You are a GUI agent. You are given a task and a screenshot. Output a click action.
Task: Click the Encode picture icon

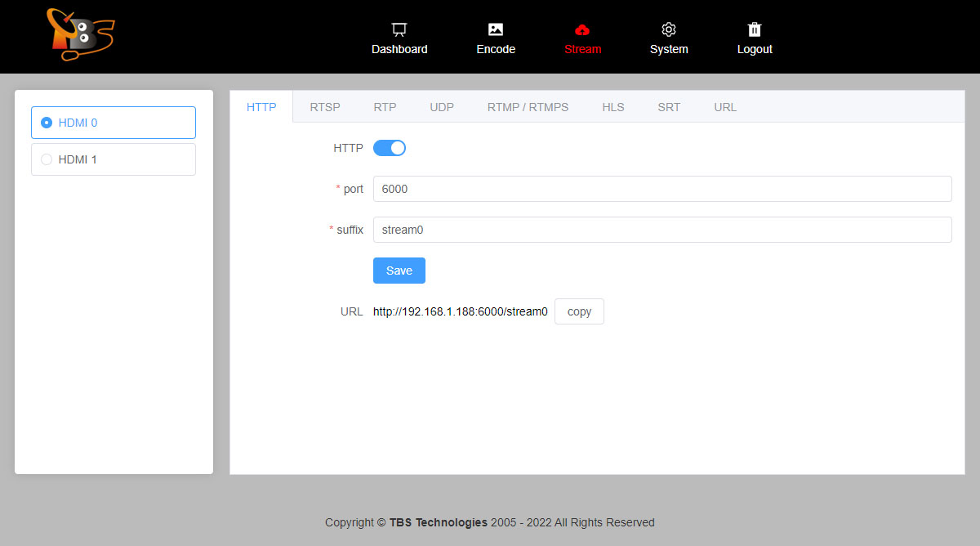(x=496, y=29)
